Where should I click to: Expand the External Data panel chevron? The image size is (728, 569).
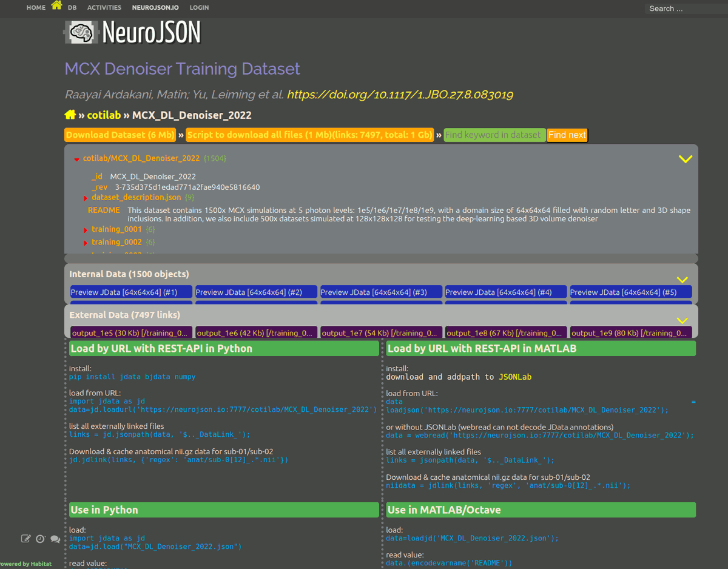click(x=682, y=320)
